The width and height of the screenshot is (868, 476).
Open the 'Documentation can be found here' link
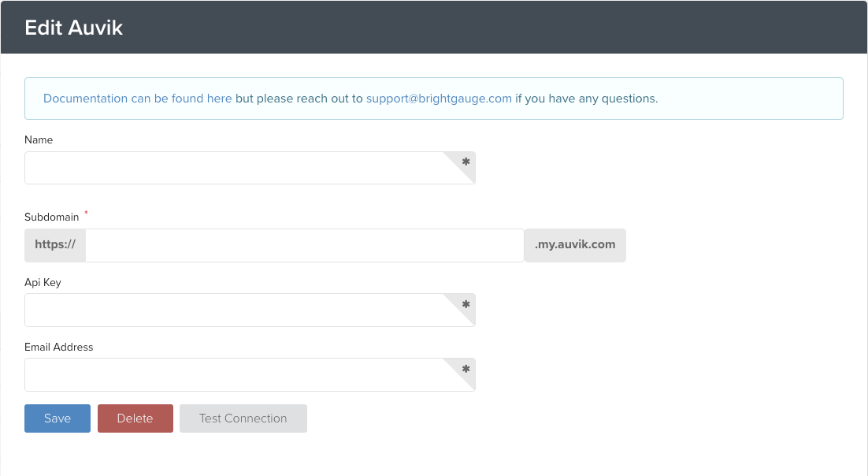pyautogui.click(x=137, y=99)
